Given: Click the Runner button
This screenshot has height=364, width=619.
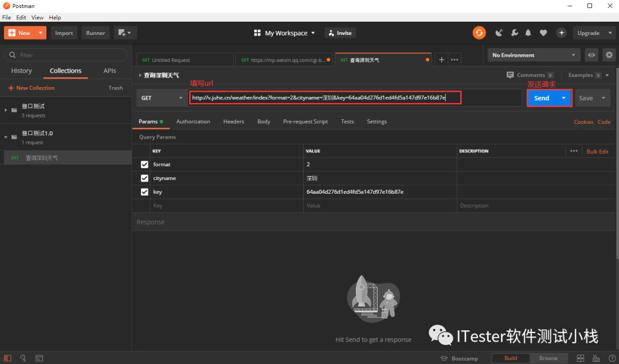Looking at the screenshot, I should (96, 33).
